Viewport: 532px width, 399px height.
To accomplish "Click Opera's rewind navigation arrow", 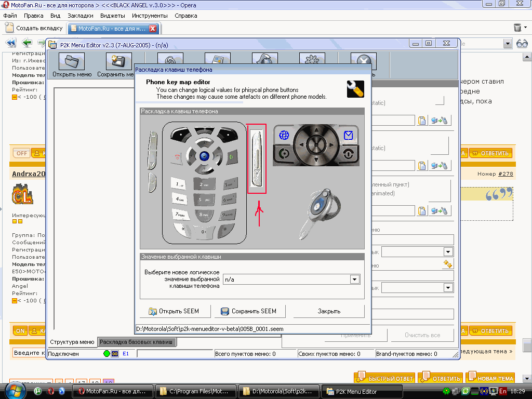I will 11,43.
